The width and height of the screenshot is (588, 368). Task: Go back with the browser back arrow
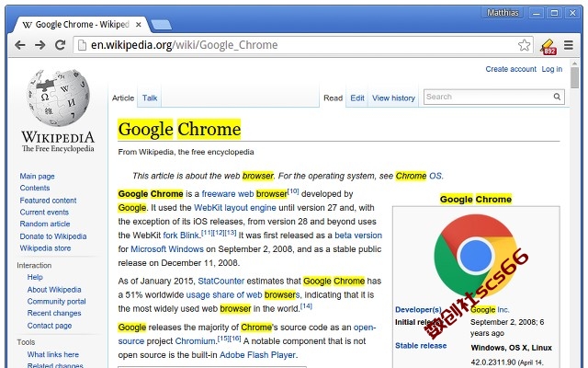(20, 45)
